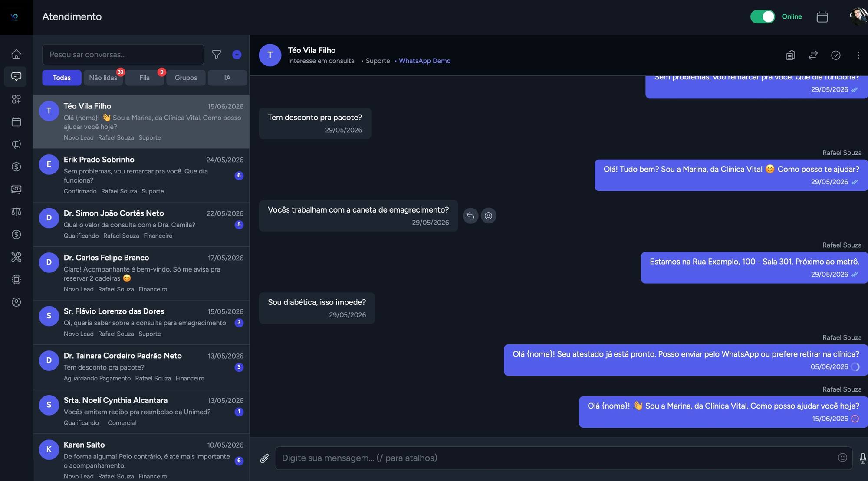Open the dollar icon beneath the scales icon
The image size is (868, 481).
tap(16, 235)
